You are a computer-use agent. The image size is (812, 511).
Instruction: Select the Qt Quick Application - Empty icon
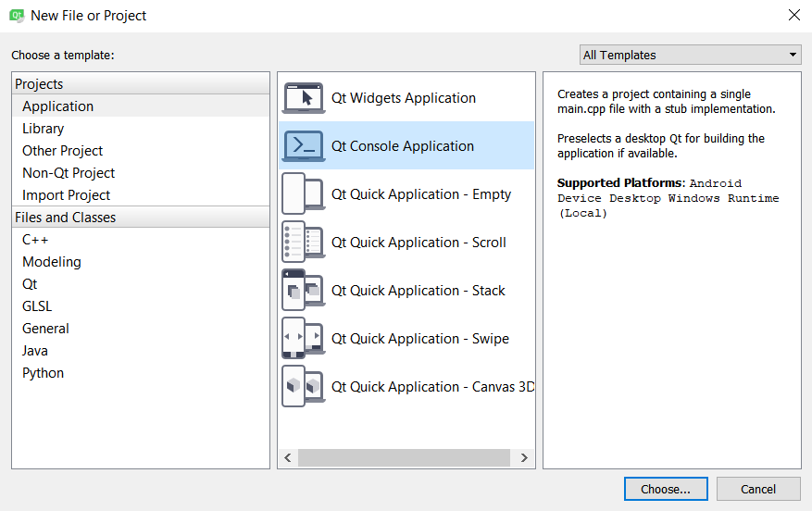click(303, 194)
